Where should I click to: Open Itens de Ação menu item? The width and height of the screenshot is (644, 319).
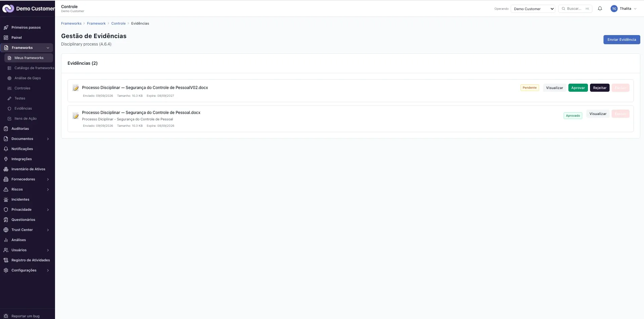(x=29, y=118)
